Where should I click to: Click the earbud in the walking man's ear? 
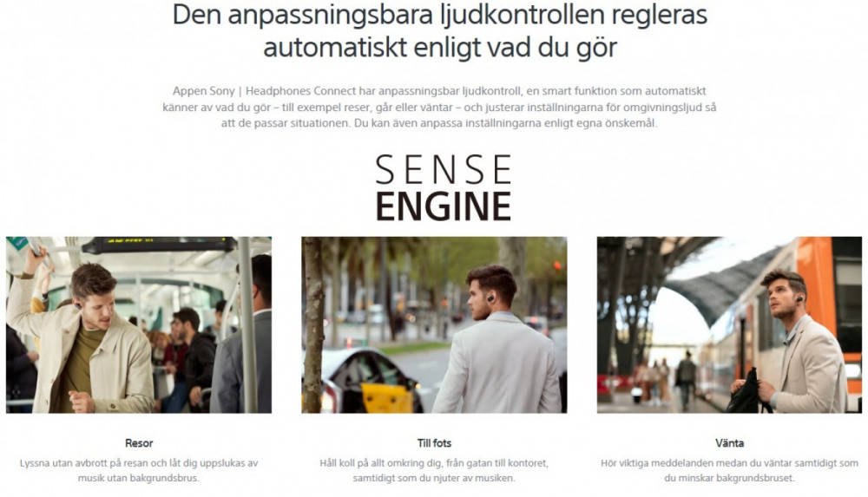pos(490,298)
